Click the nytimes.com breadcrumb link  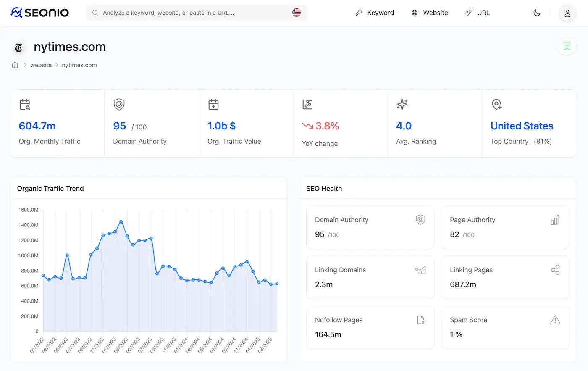pos(79,65)
